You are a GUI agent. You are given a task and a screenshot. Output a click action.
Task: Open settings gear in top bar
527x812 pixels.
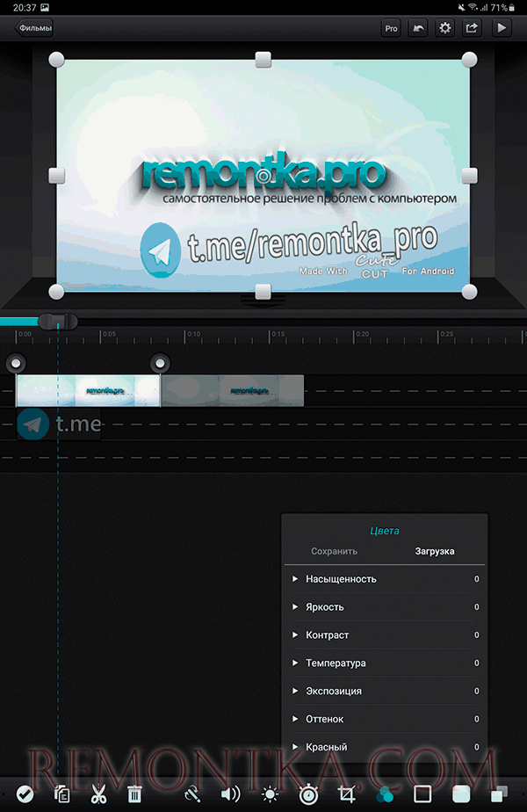(x=445, y=28)
